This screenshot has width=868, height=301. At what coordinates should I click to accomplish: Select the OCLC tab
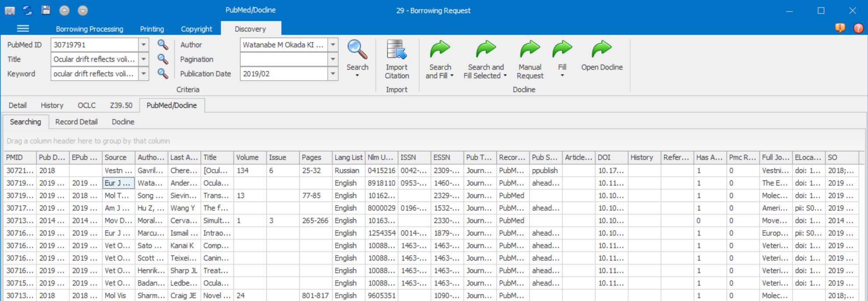click(86, 105)
